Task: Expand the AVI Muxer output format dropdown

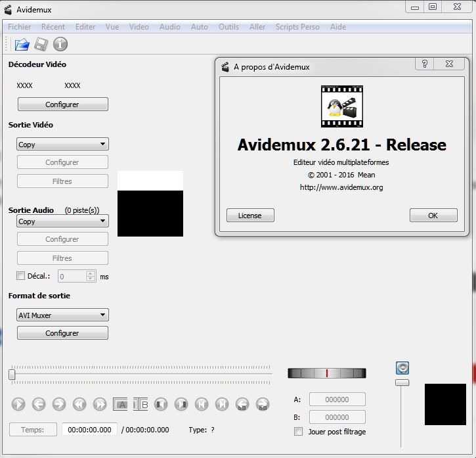Action: click(x=62, y=315)
